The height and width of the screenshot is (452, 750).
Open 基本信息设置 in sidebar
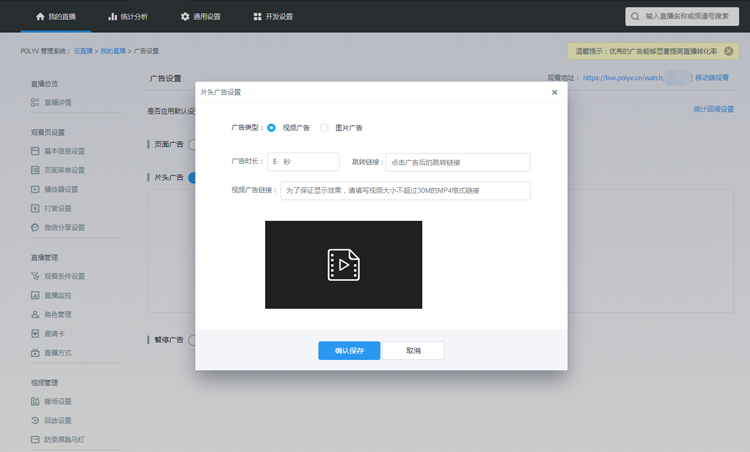pos(64,151)
